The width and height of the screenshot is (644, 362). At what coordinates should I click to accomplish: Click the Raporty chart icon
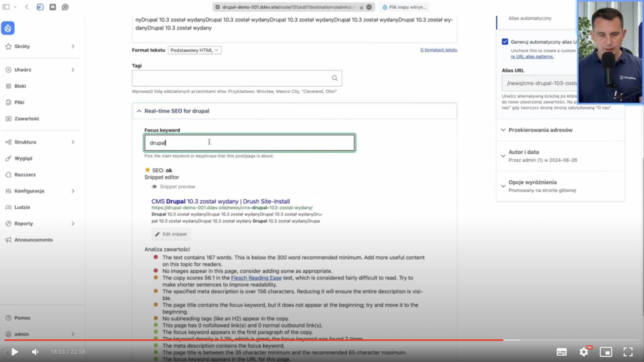point(8,223)
